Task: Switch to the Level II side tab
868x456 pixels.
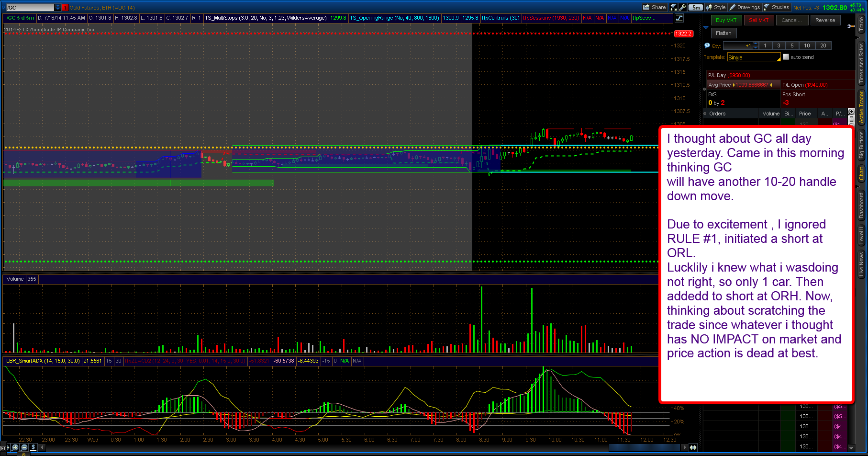Action: [x=862, y=235]
